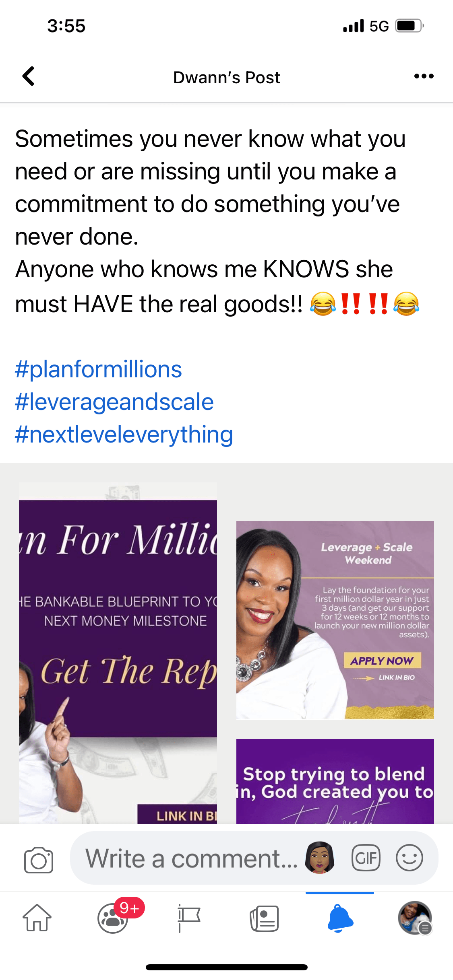This screenshot has width=453, height=980.
Task: Tap the camera icon to attach photo
Action: 39,860
